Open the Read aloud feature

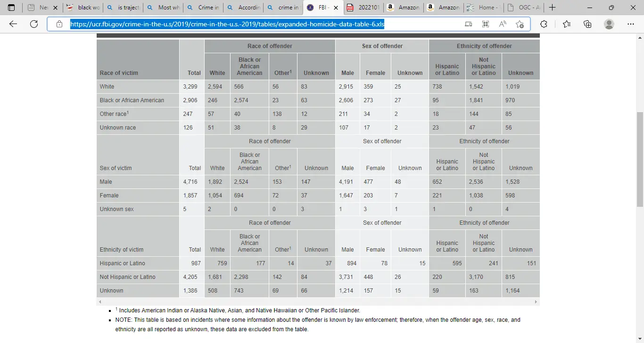click(503, 24)
